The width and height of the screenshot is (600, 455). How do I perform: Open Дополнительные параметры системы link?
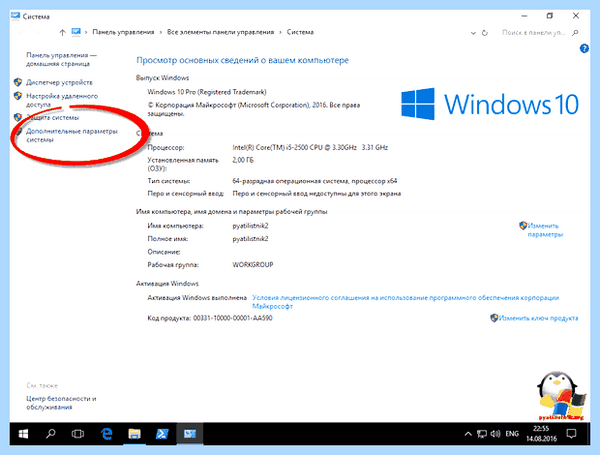[72, 135]
